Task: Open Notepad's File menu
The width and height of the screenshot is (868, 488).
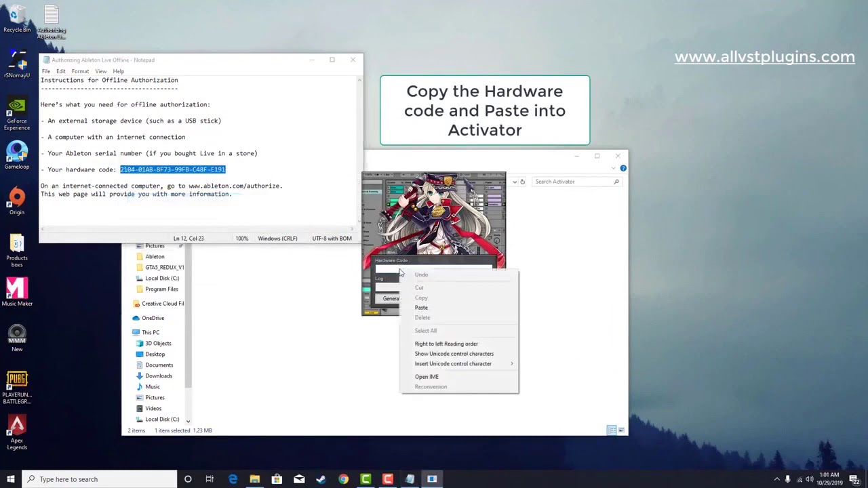Action: (45, 71)
